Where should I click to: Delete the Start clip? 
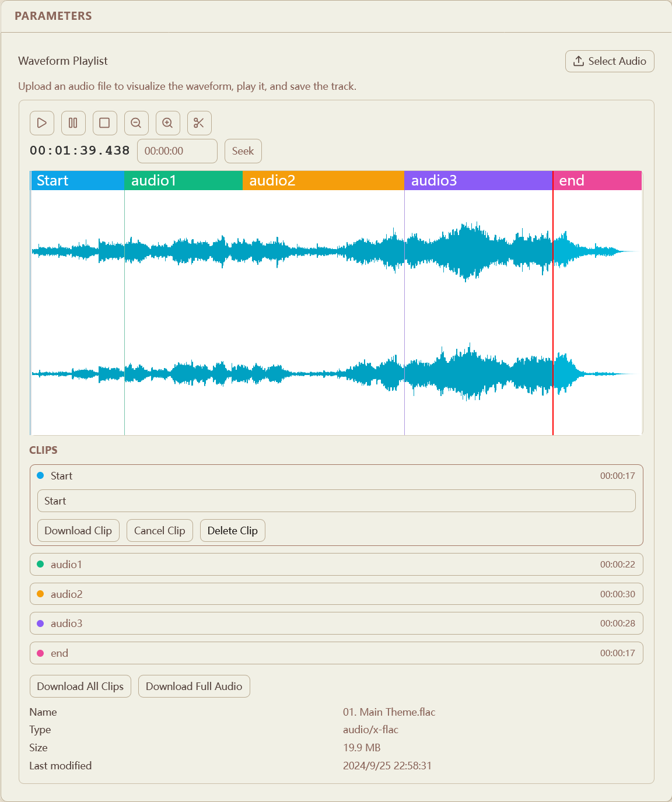232,530
